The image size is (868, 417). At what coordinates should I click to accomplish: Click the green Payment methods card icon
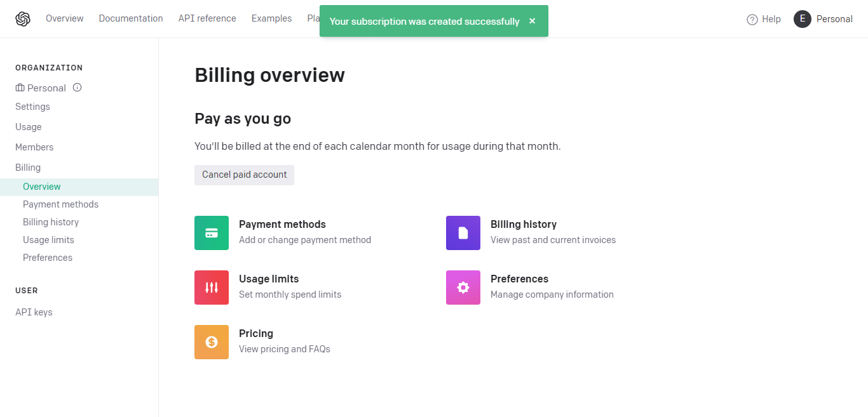(212, 233)
